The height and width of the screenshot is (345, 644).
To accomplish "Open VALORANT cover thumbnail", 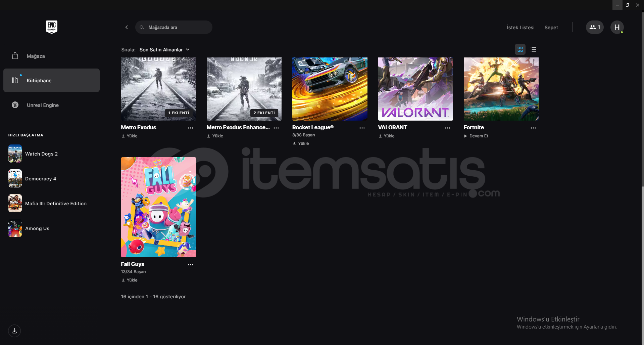I will [x=415, y=89].
